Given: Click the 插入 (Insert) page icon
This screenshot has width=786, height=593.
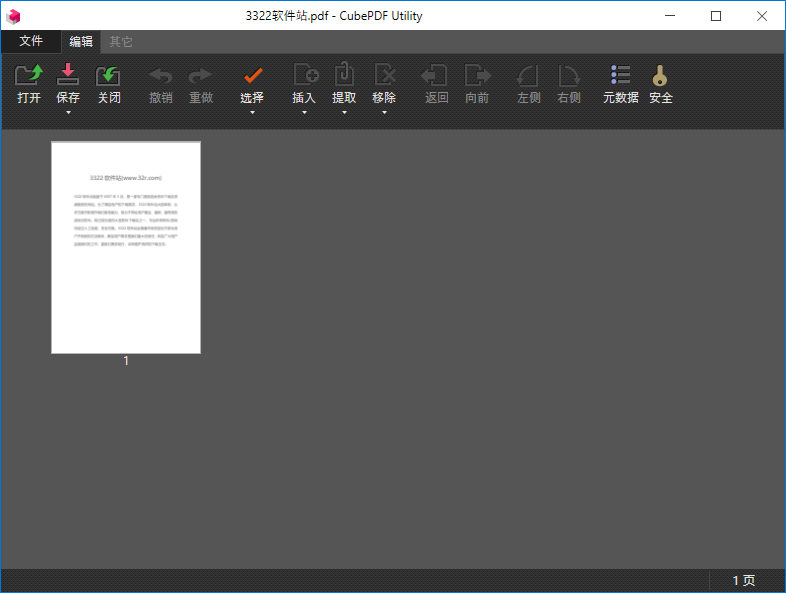Looking at the screenshot, I should 305,75.
